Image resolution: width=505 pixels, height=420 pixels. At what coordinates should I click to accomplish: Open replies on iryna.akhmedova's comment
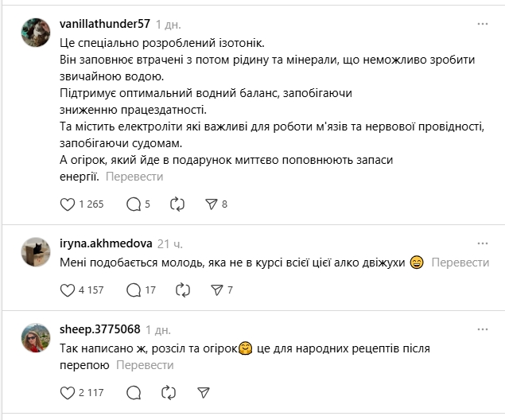[x=134, y=290]
